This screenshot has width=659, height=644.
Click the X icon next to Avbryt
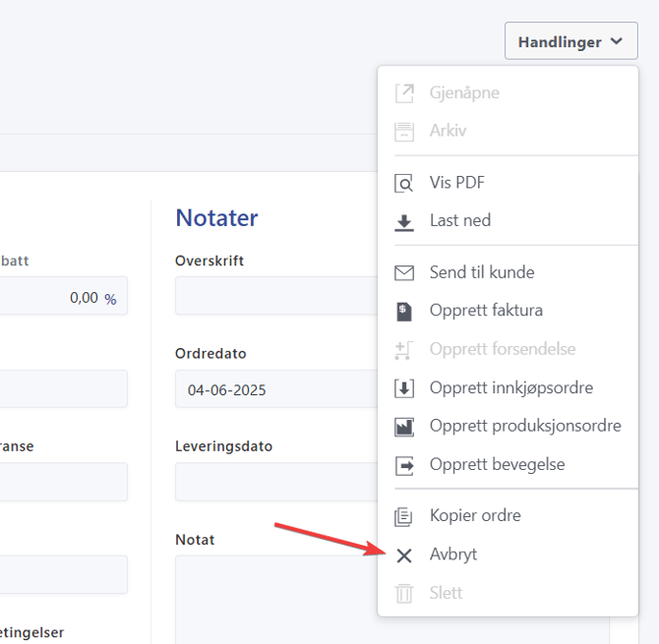click(x=404, y=556)
